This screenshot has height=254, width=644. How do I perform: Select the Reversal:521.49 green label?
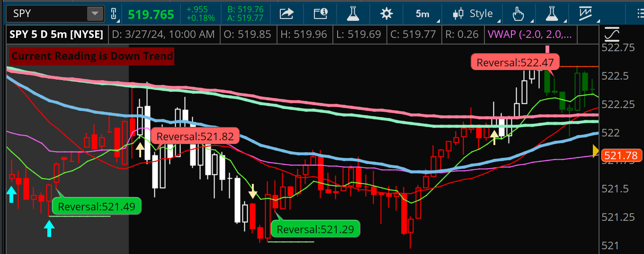(97, 207)
